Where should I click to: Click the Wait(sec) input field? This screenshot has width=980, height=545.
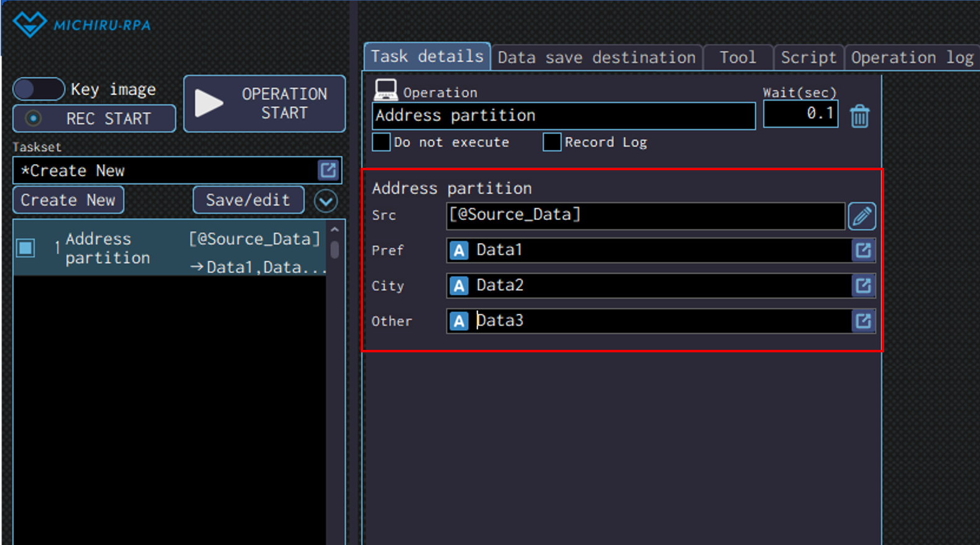pyautogui.click(x=800, y=114)
